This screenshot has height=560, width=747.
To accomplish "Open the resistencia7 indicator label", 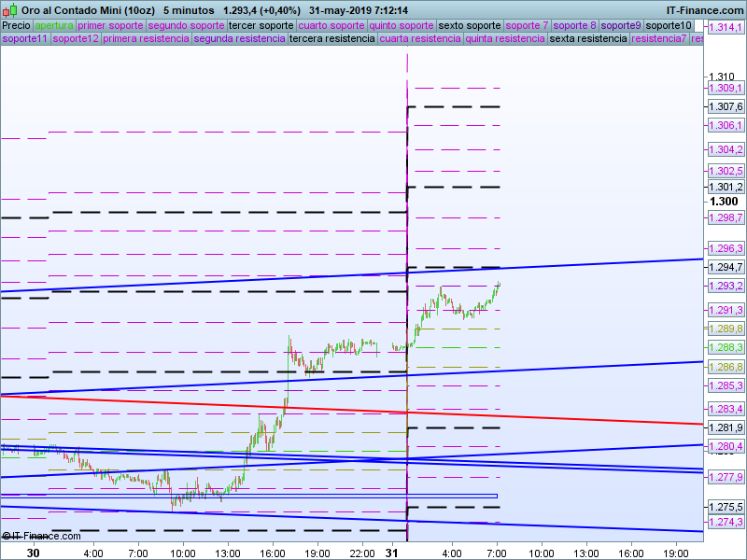I will click(659, 40).
